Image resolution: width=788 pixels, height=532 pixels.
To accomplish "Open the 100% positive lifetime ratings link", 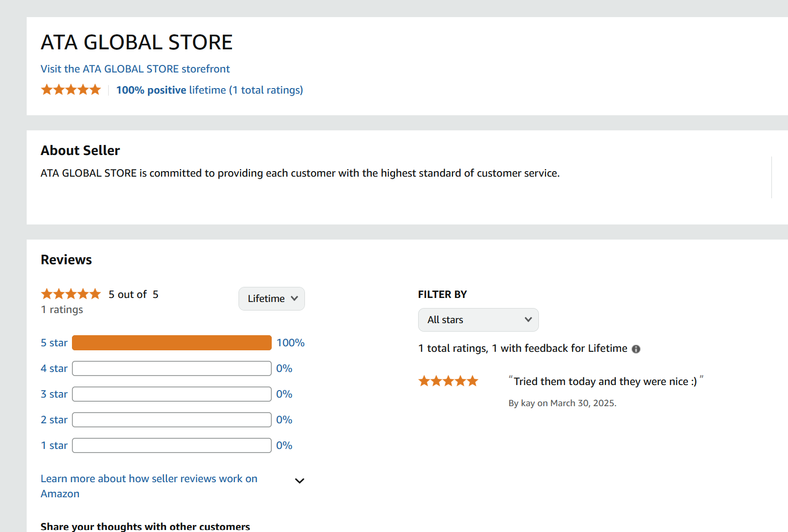I will pos(209,90).
